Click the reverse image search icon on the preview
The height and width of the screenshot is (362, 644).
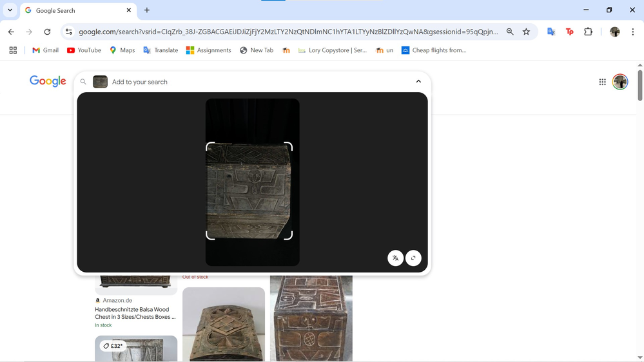413,258
